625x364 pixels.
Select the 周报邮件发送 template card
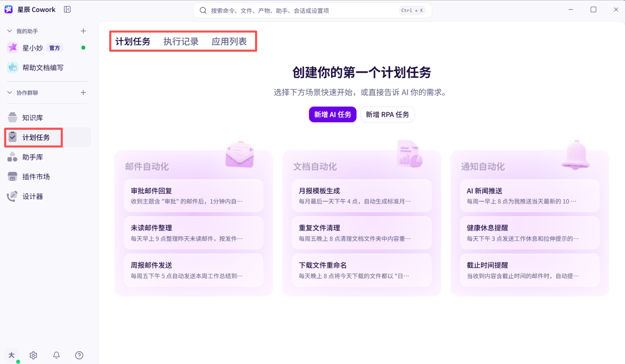pos(194,270)
